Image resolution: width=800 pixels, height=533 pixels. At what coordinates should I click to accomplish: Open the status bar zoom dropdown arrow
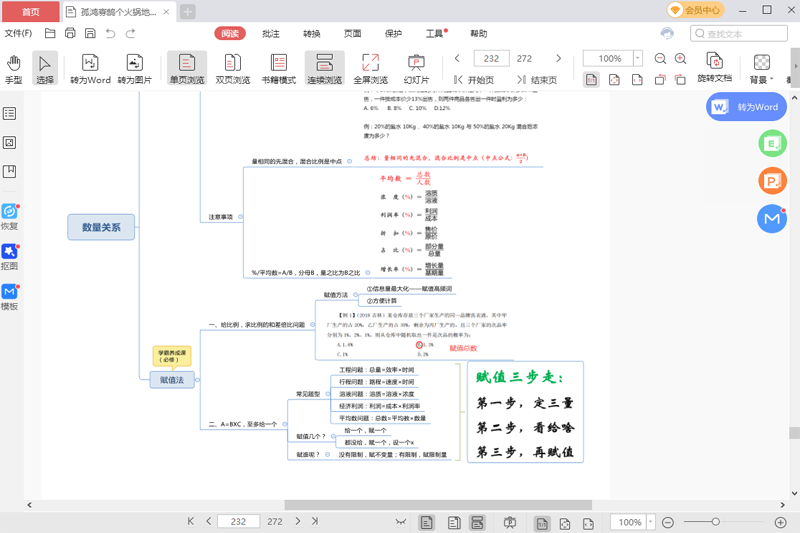[x=651, y=522]
